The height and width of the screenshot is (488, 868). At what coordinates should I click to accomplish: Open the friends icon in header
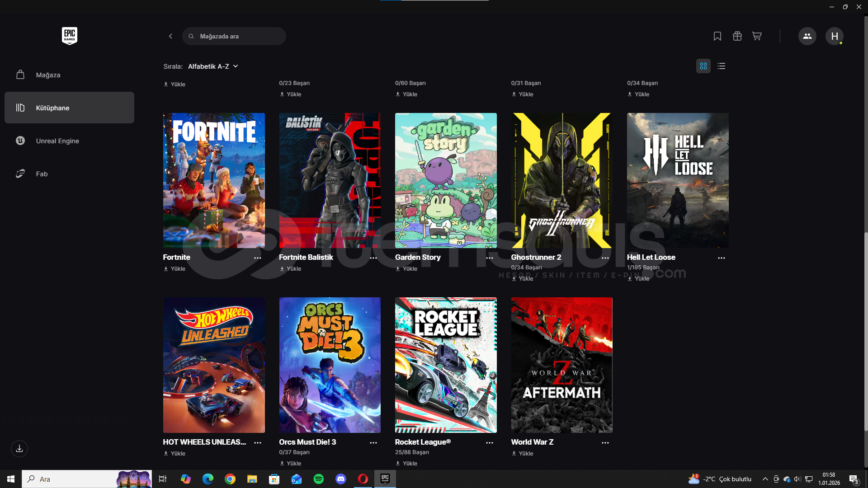click(807, 36)
